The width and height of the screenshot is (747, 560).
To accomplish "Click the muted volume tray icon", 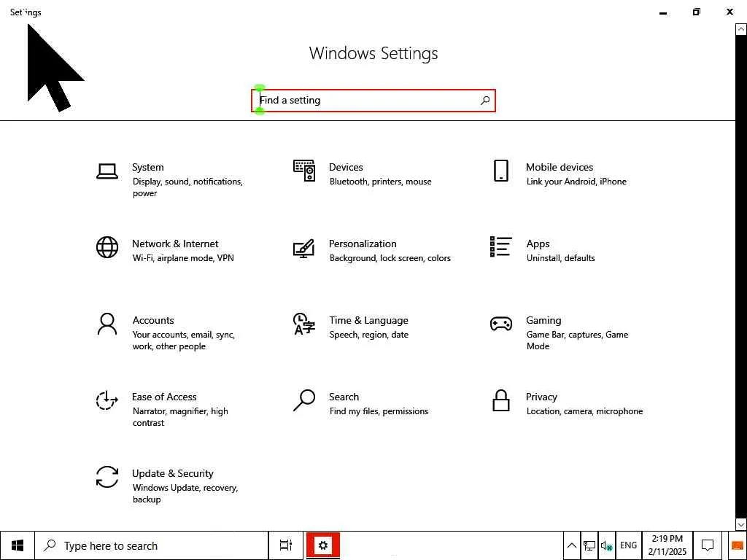I will pos(606,545).
